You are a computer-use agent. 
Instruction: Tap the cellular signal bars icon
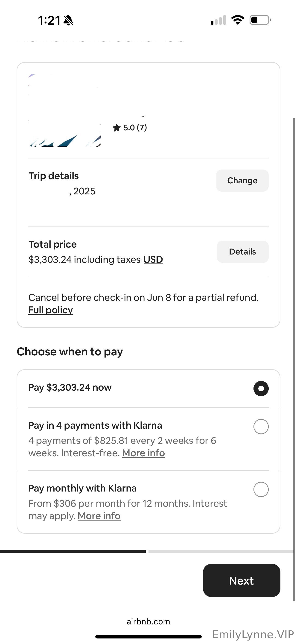[x=218, y=20]
